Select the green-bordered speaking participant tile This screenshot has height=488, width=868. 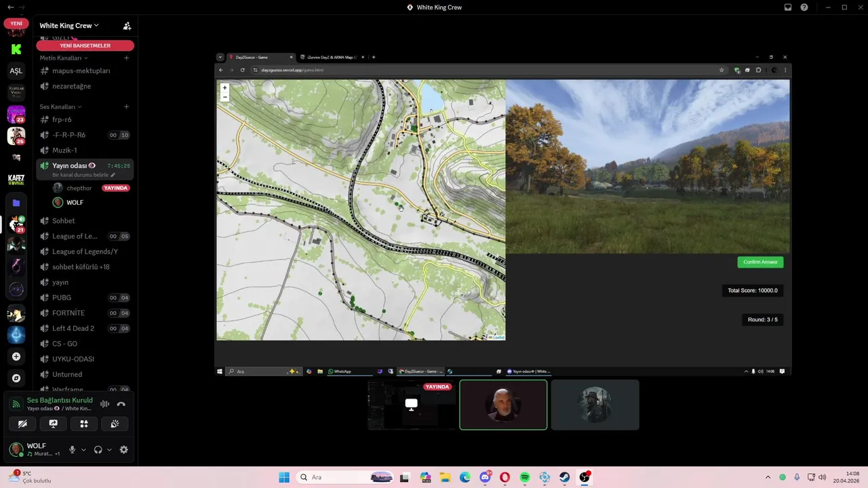[503, 405]
